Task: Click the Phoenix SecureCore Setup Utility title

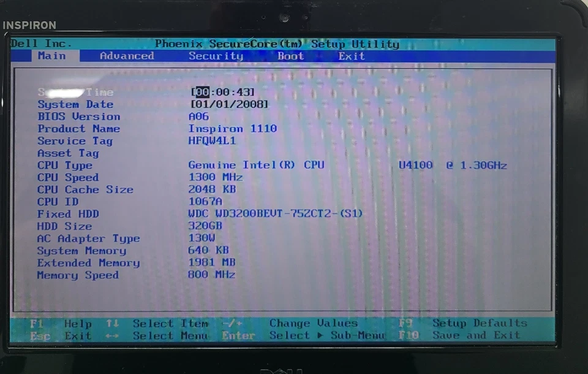Action: (x=277, y=44)
